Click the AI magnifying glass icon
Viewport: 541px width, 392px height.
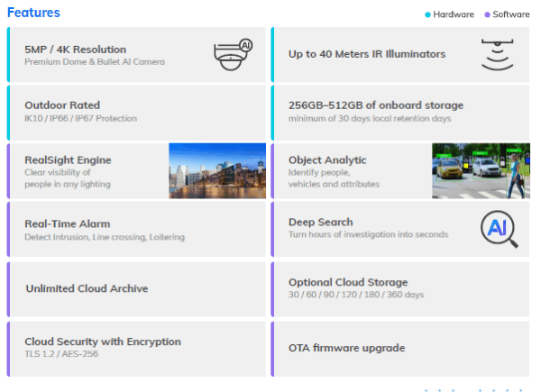(x=499, y=229)
